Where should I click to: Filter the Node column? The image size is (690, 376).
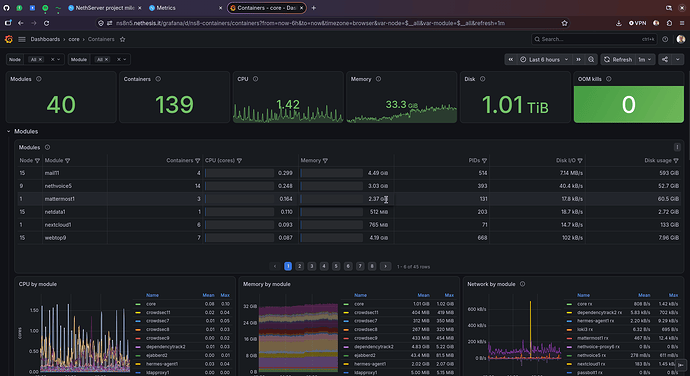(x=37, y=161)
